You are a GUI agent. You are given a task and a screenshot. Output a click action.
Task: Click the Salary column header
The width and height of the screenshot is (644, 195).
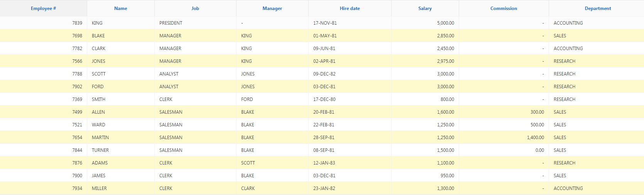click(x=425, y=8)
